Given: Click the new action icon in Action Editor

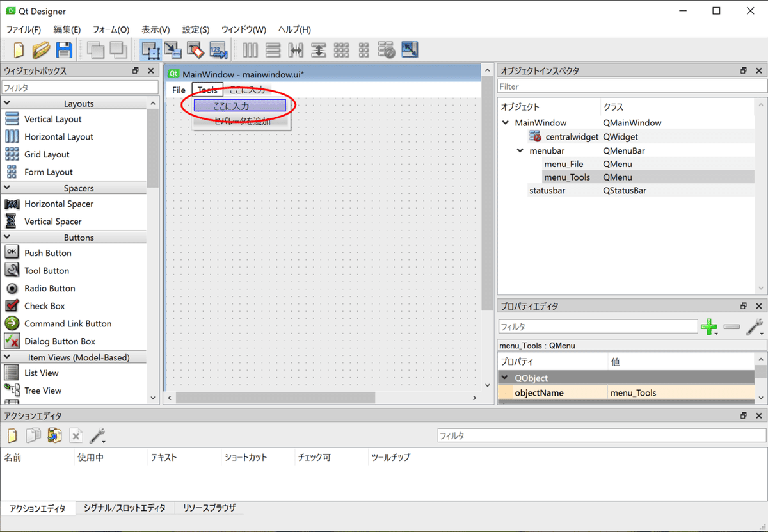Looking at the screenshot, I should 12,436.
